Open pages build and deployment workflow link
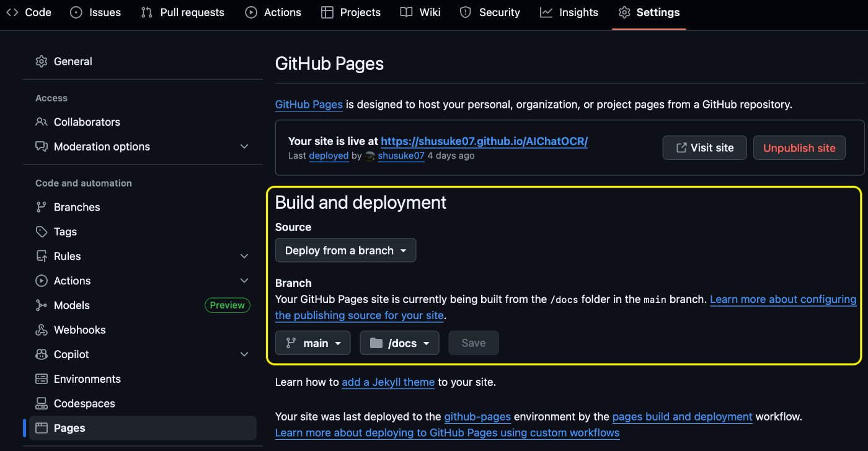The width and height of the screenshot is (868, 451). tap(682, 417)
